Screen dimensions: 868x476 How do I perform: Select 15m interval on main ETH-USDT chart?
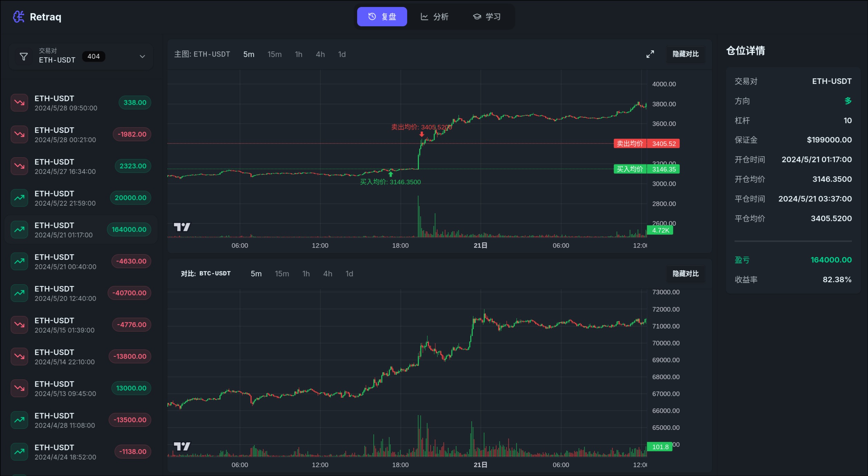275,54
